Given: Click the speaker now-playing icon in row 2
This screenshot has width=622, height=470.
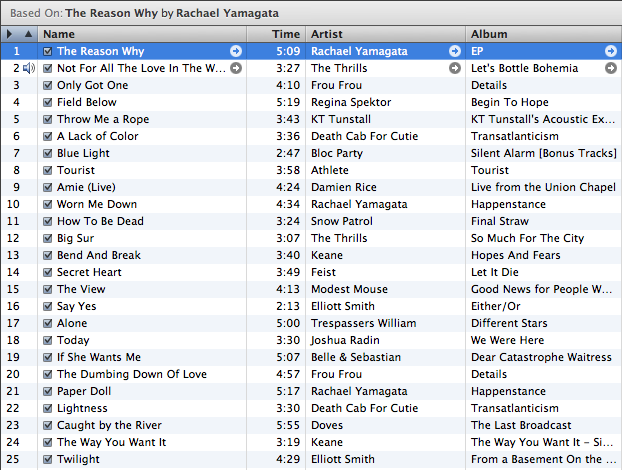Looking at the screenshot, I should point(29,68).
